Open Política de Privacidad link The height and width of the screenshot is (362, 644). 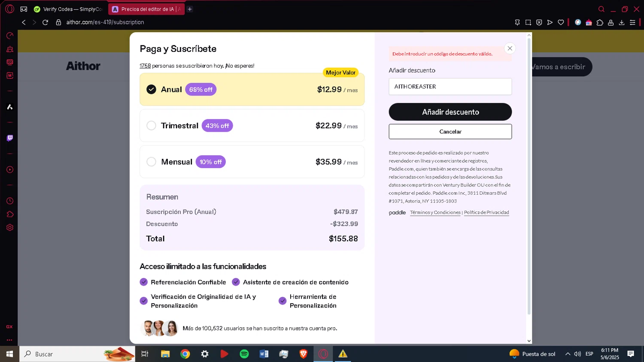[486, 212]
